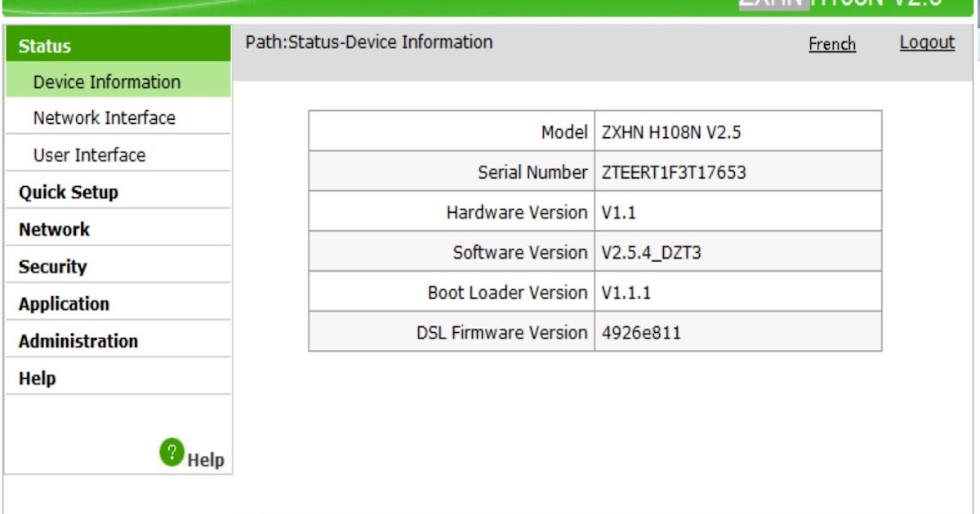Select serial number ZTEERT1F3T17653

point(674,173)
